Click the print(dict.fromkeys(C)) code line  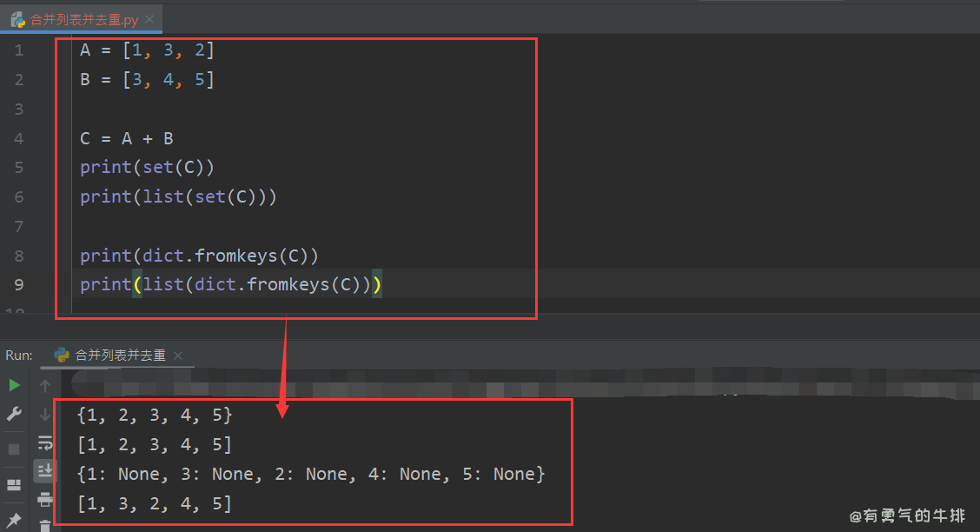tap(199, 256)
